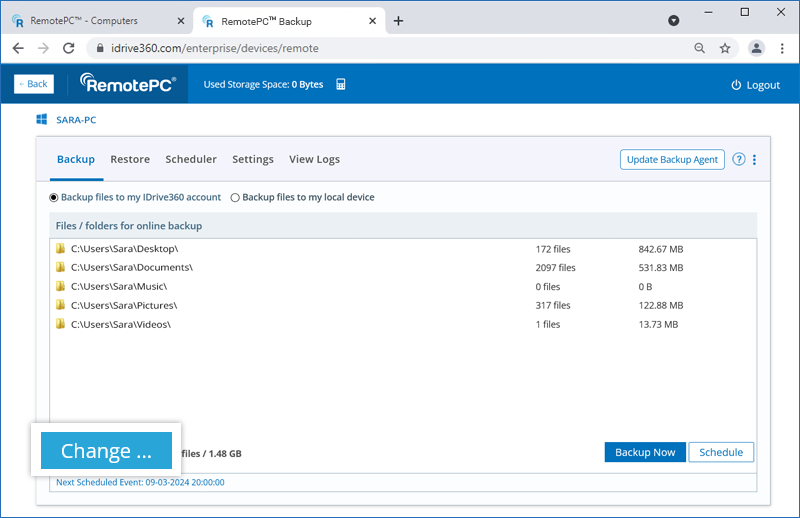Click the browser zoom magnifier icon
800x518 pixels.
(699, 48)
